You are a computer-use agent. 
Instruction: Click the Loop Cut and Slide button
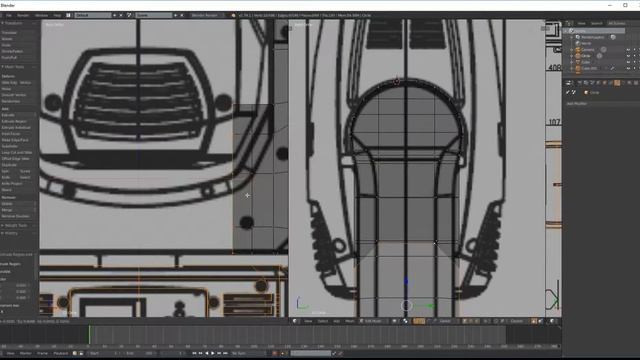click(18, 152)
